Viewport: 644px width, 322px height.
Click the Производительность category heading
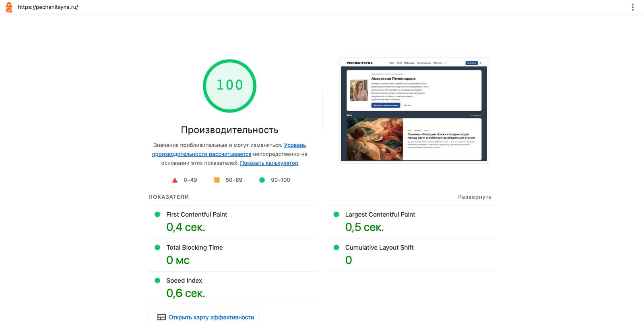point(229,130)
